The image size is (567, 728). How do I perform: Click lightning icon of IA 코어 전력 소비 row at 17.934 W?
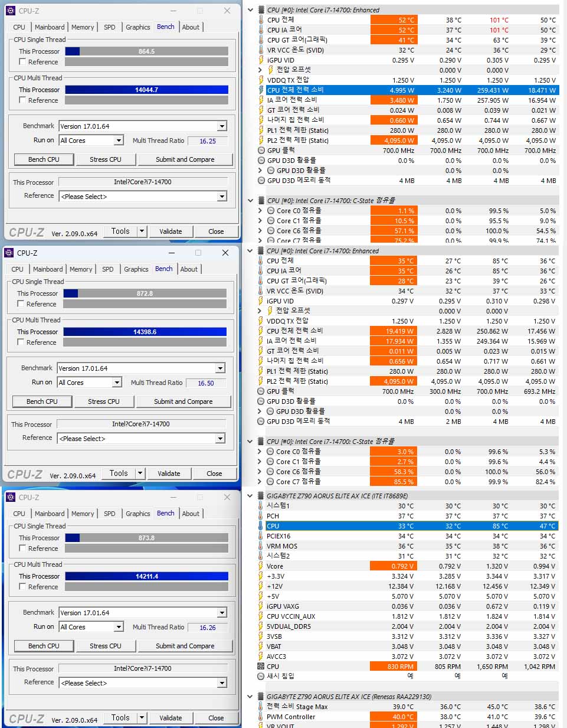coord(261,341)
